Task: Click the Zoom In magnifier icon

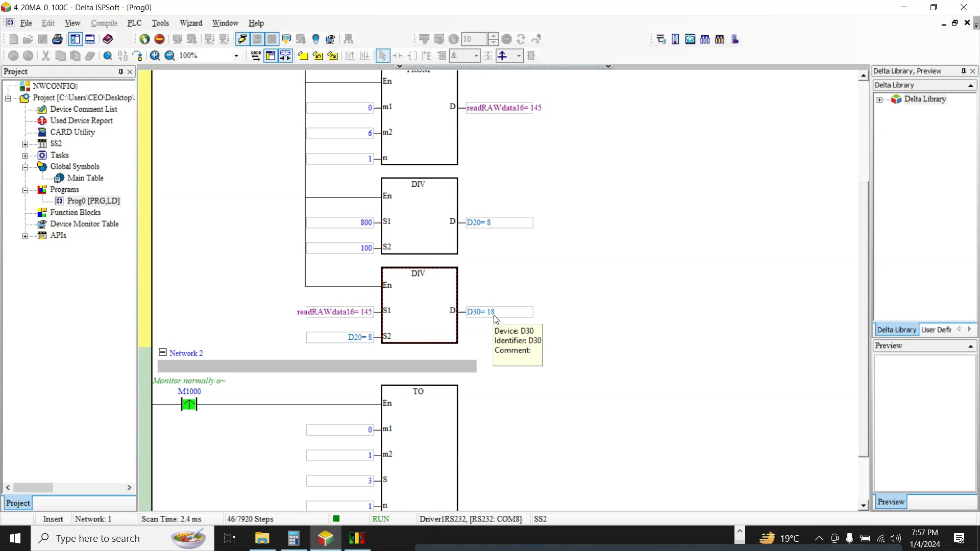Action: point(155,56)
